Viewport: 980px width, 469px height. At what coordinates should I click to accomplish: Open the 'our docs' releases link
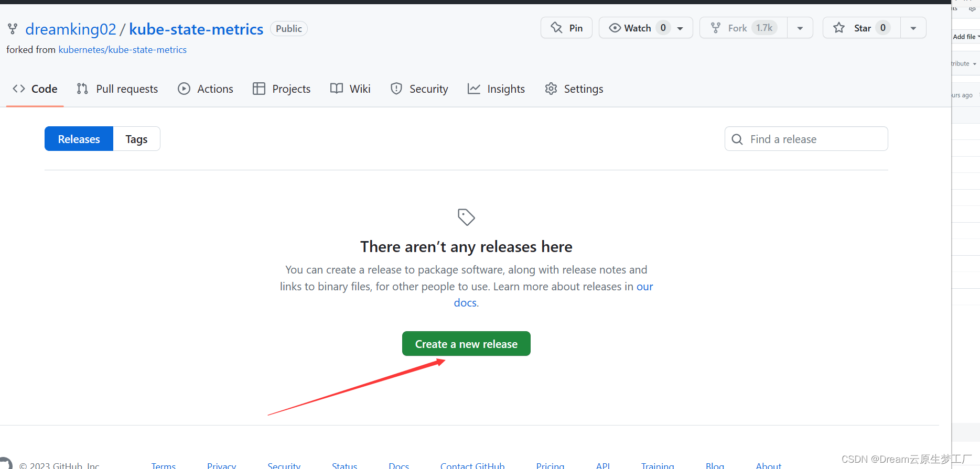[x=645, y=287]
